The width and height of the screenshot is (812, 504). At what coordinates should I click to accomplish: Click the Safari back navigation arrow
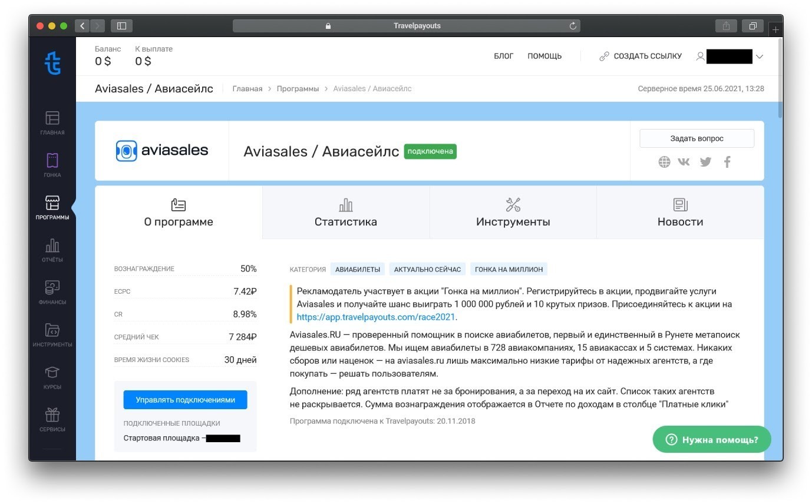82,26
